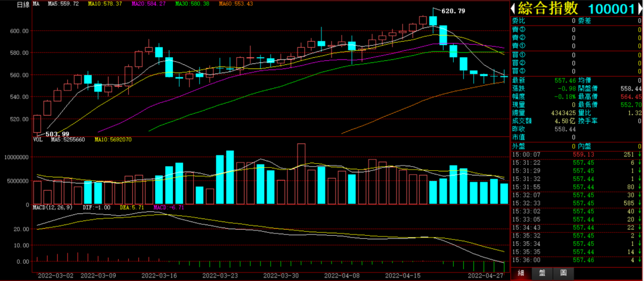The width and height of the screenshot is (644, 281).
Task: Select the 15:00:07 trade row
Action: tap(577, 154)
